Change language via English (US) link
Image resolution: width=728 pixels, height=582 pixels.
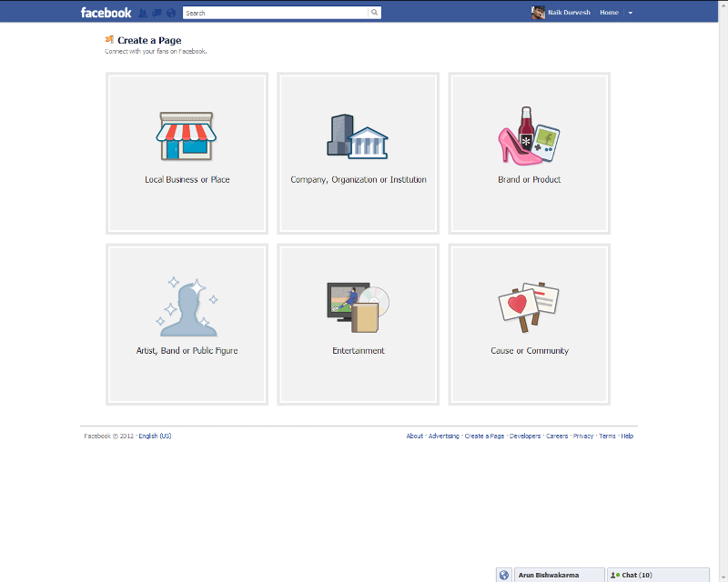[155, 436]
